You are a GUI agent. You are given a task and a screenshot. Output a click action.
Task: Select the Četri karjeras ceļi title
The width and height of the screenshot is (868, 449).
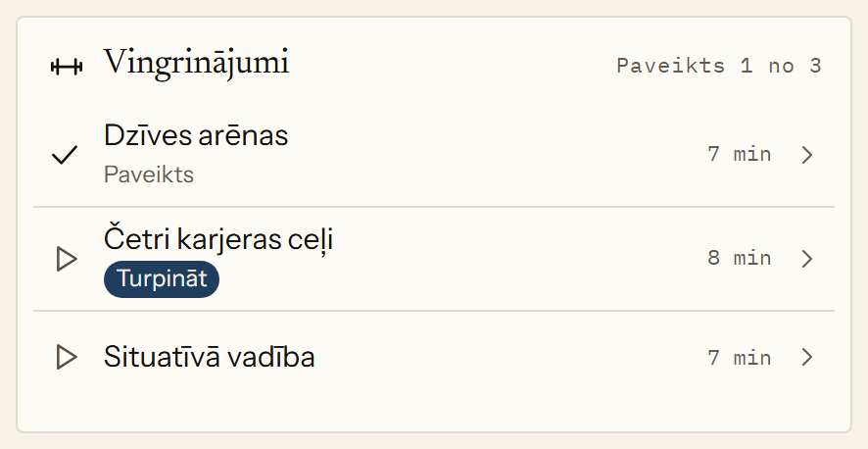(218, 239)
